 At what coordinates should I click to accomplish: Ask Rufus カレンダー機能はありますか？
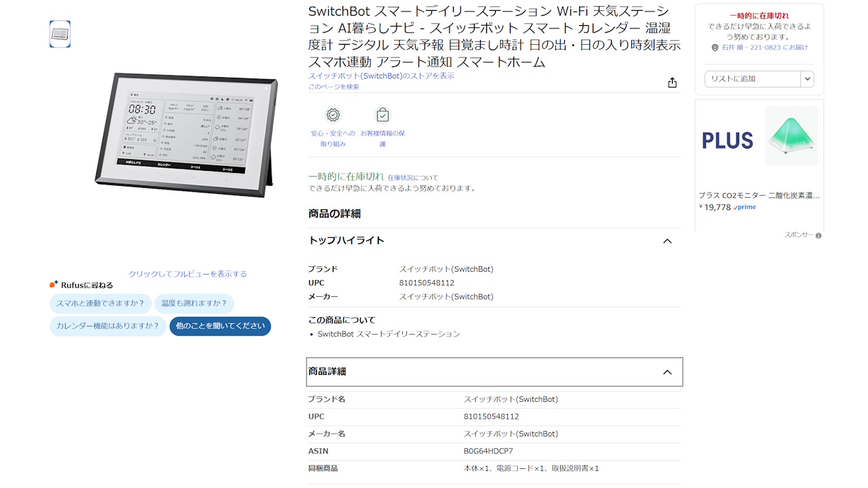tap(108, 326)
